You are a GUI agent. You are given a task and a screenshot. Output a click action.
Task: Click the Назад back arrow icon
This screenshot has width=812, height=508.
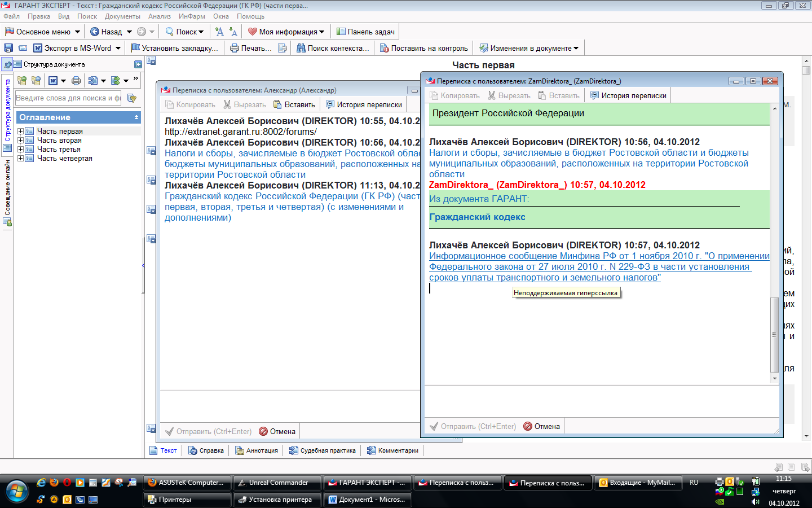tap(95, 32)
